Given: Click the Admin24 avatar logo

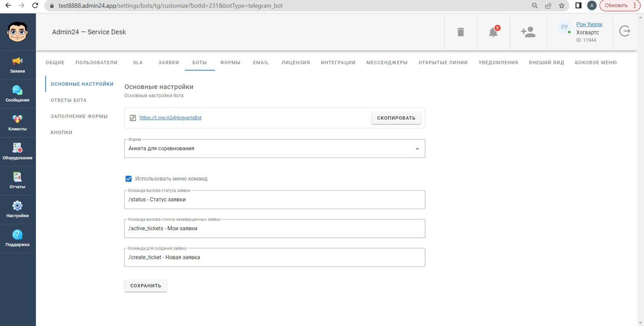Looking at the screenshot, I should [x=17, y=32].
